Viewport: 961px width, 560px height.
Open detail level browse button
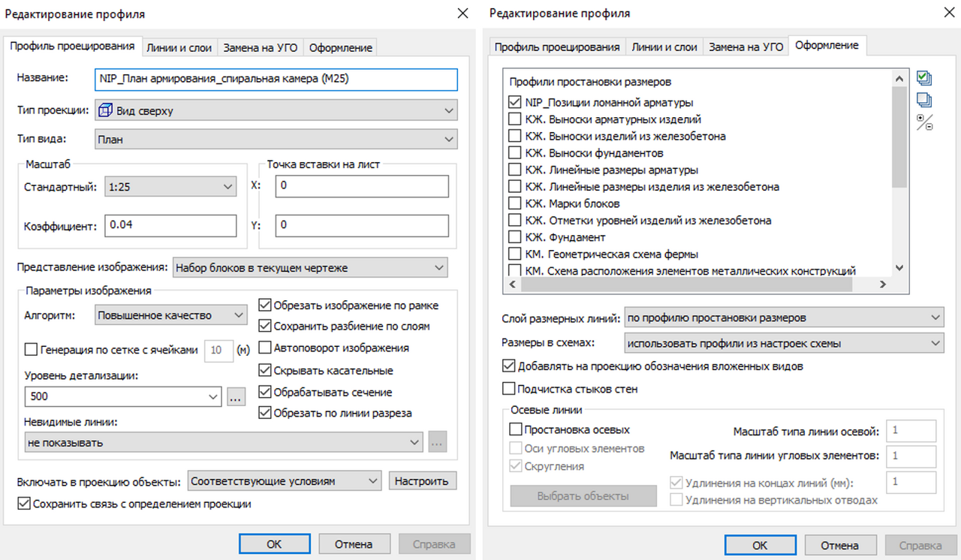coord(236,397)
